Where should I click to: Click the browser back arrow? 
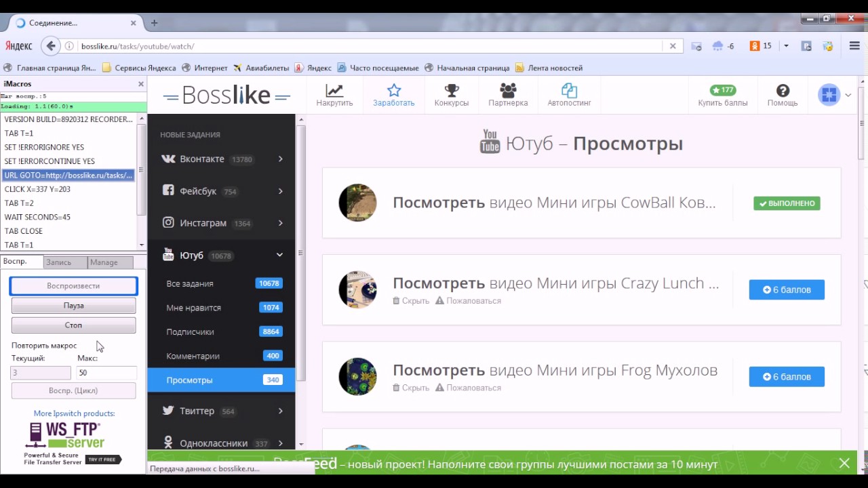tap(51, 46)
